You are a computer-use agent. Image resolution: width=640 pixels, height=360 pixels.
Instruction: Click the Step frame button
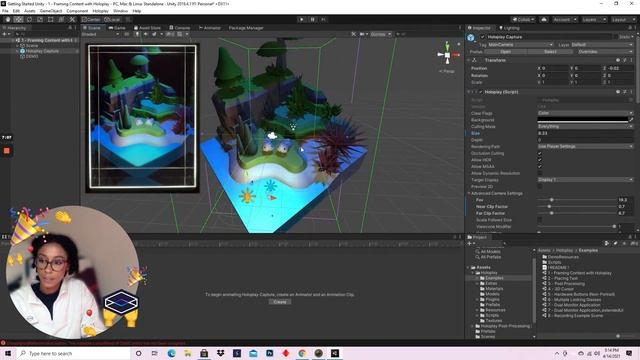[323, 19]
